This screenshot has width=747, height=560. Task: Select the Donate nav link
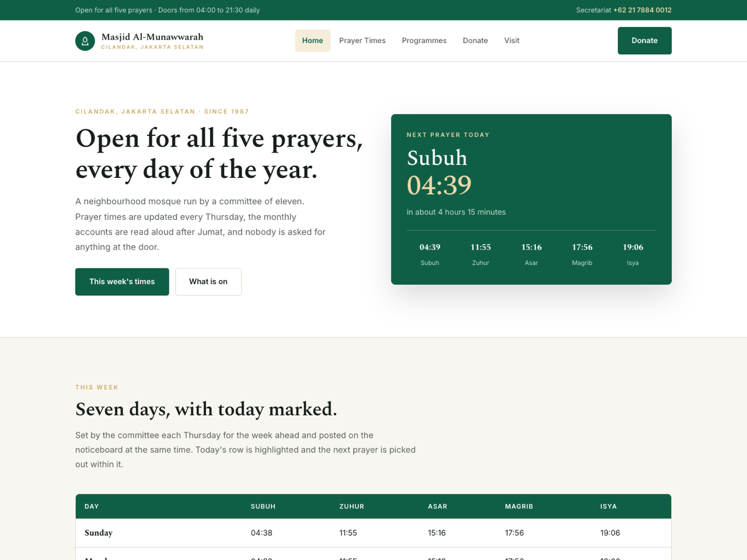click(475, 41)
